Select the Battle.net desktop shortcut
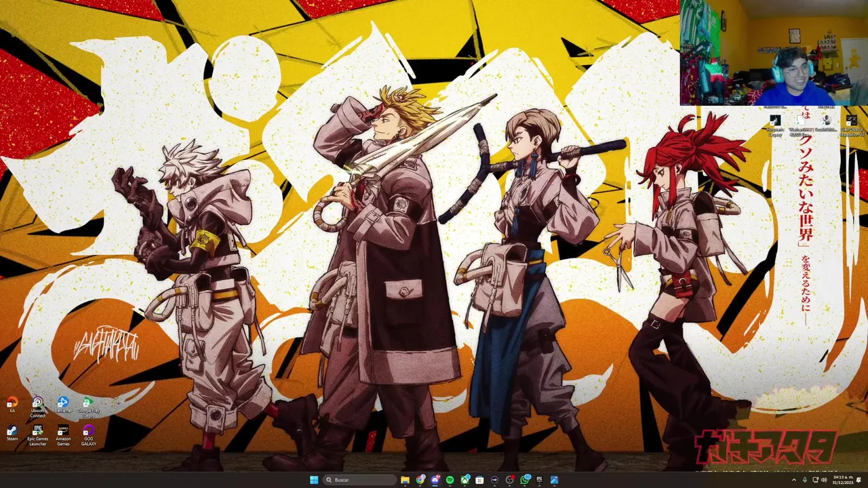 (63, 405)
